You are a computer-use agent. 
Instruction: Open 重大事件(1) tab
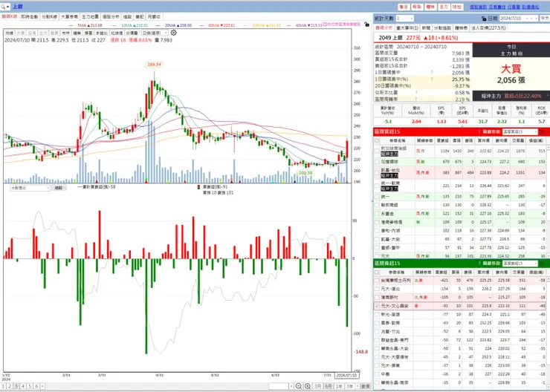point(407,27)
